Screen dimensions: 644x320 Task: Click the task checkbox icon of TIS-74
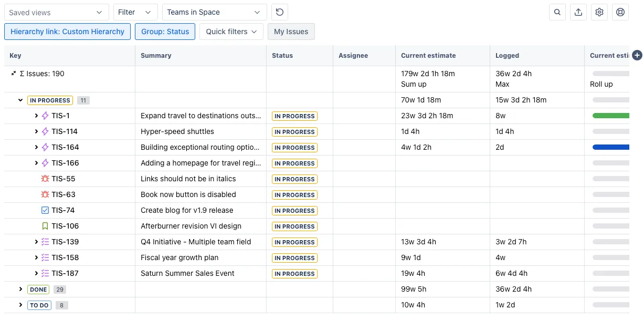pyautogui.click(x=45, y=210)
